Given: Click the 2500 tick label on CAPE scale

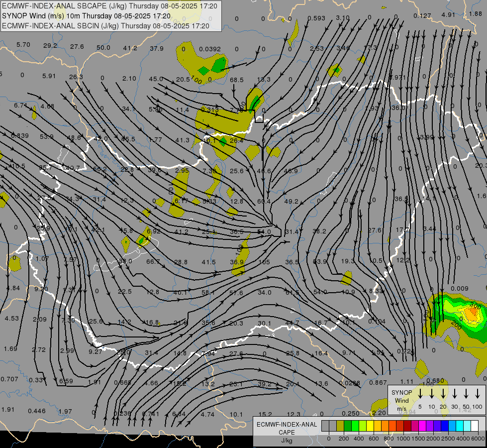Looking at the screenshot, I should pos(448,439).
